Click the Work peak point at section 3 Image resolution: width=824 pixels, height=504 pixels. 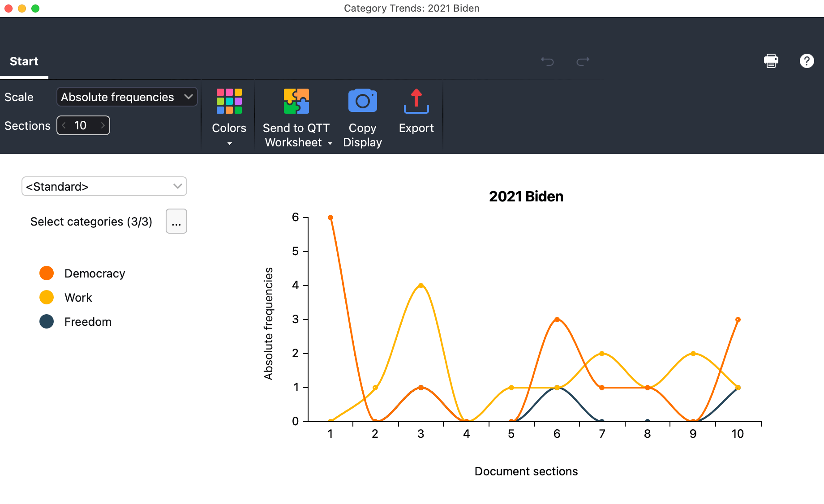pos(421,286)
